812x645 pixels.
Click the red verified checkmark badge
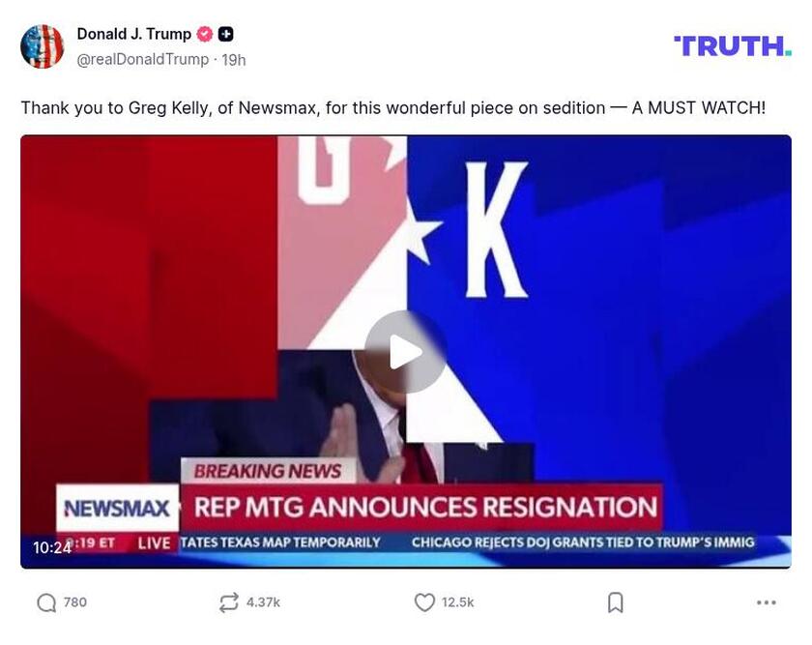point(205,34)
